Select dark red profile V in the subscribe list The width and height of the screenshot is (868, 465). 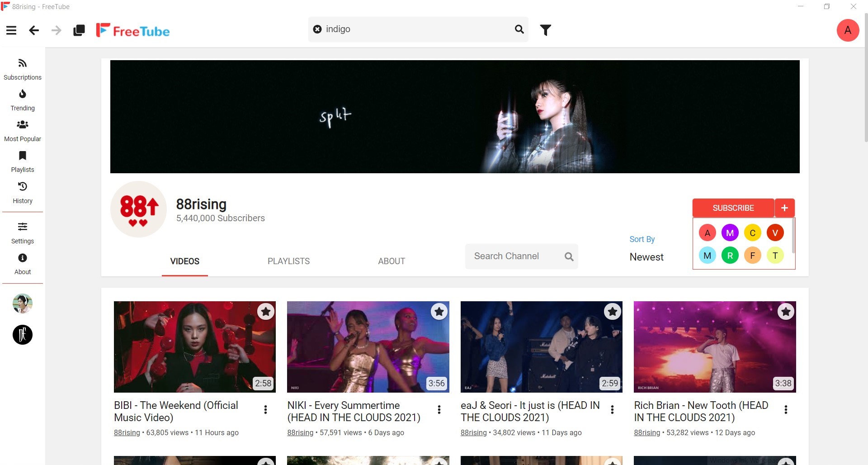point(775,233)
